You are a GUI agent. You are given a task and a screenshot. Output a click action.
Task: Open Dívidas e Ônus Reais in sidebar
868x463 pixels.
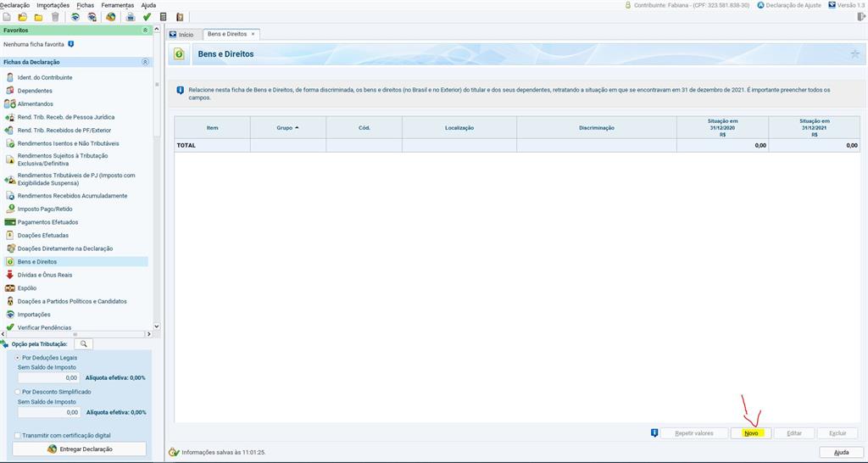pyautogui.click(x=44, y=275)
